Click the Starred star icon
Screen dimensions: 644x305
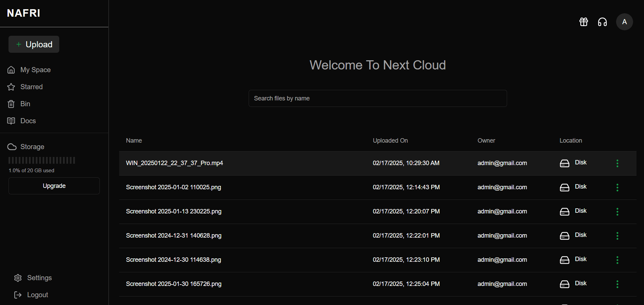(11, 87)
